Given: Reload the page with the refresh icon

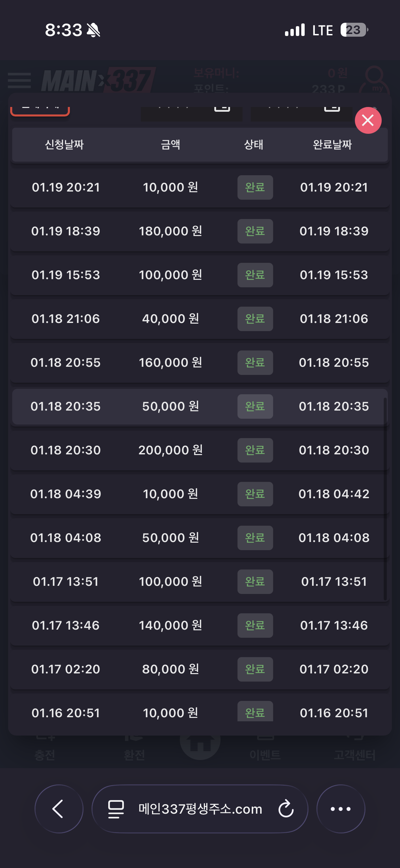Looking at the screenshot, I should coord(286,809).
